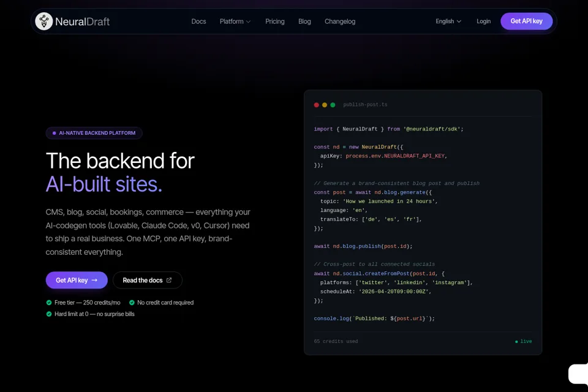Click the green live status indicator
588x392 pixels.
coord(524,341)
